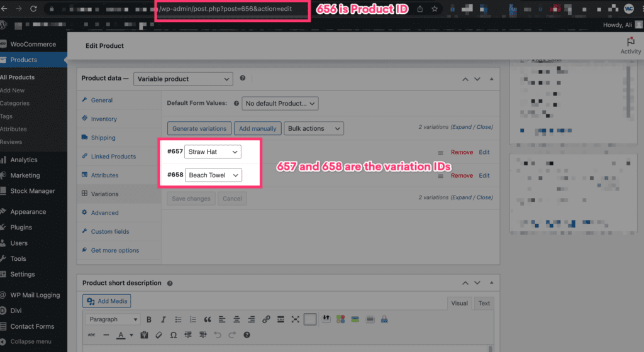
Task: Decrease paragraph indent
Action: coord(188,335)
